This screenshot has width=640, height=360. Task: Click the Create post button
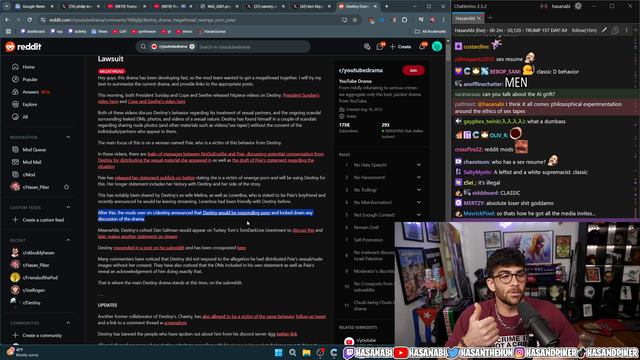pos(400,47)
